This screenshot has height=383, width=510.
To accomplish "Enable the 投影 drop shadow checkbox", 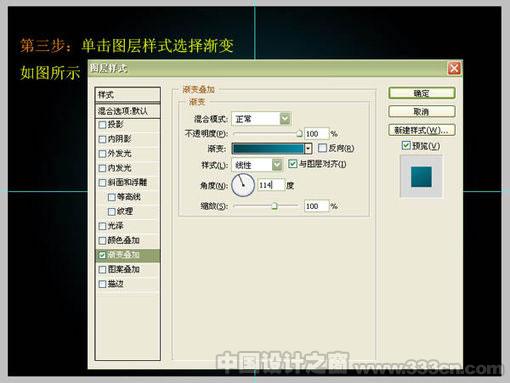I will (102, 125).
